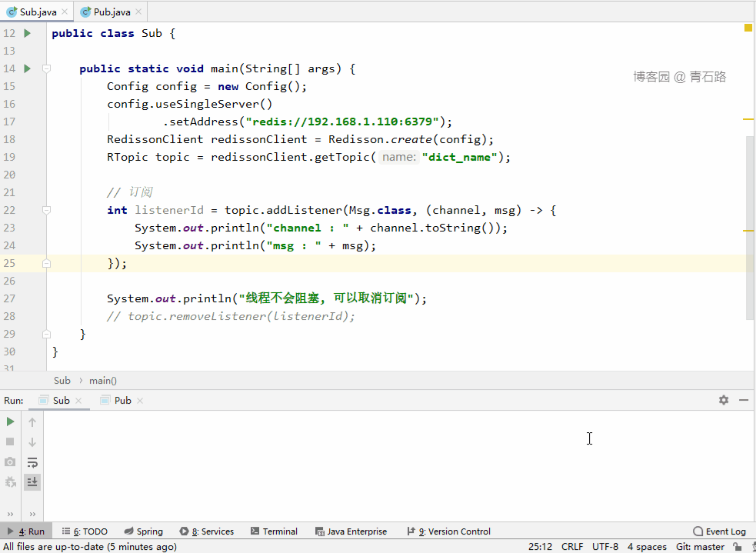The width and height of the screenshot is (756, 553).
Task: Run the Sub class from line 12 gutter
Action: click(x=28, y=33)
